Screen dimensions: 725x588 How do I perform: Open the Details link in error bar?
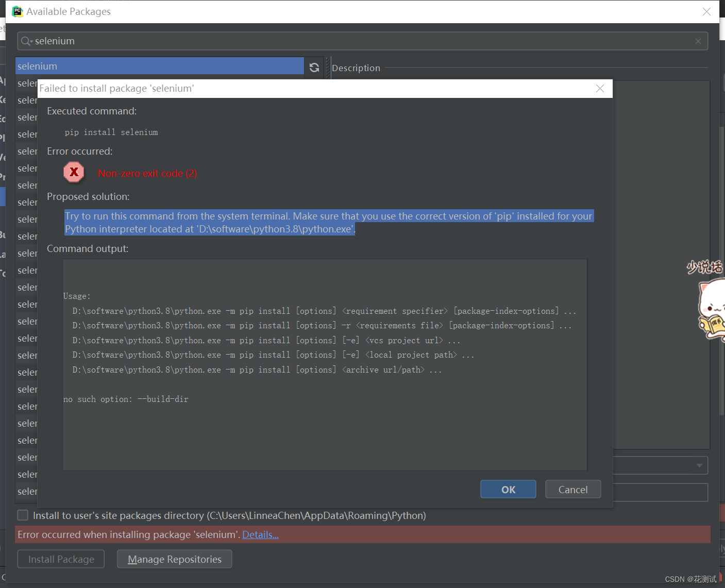(x=260, y=534)
